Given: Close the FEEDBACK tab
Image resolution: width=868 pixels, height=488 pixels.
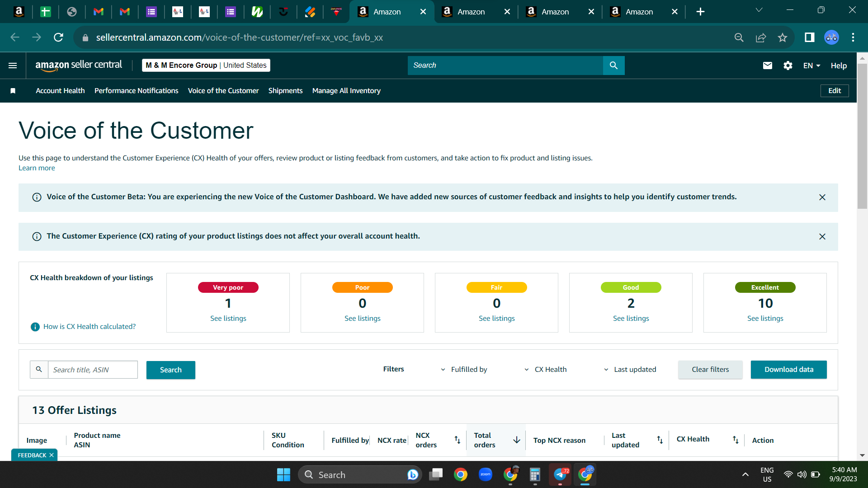Looking at the screenshot, I should [52, 455].
